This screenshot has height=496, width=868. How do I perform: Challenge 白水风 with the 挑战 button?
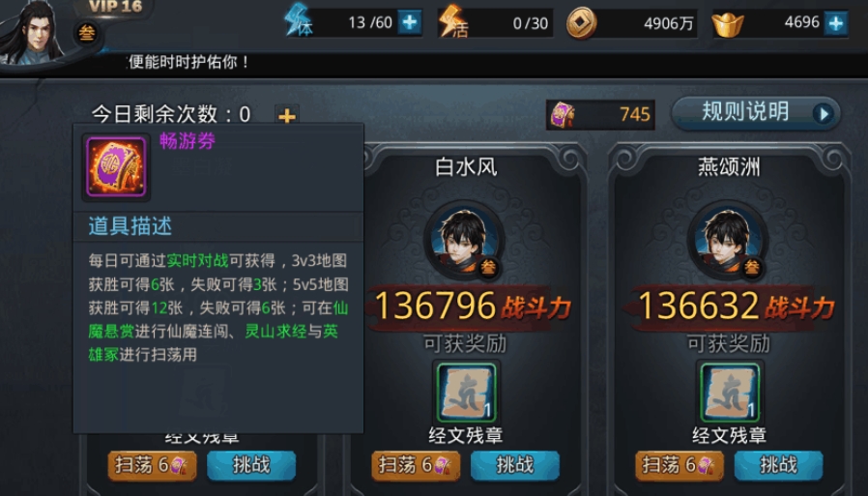(x=515, y=465)
